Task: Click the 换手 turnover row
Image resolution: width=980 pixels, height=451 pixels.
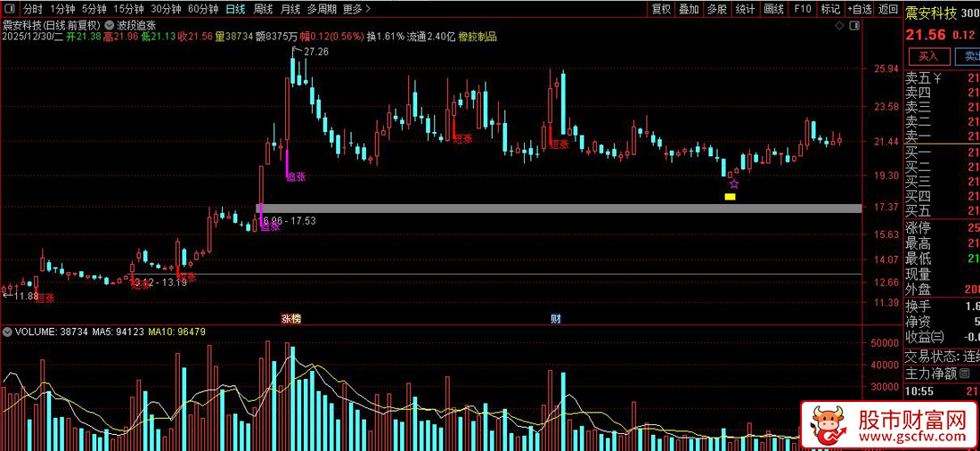Action: click(x=943, y=307)
